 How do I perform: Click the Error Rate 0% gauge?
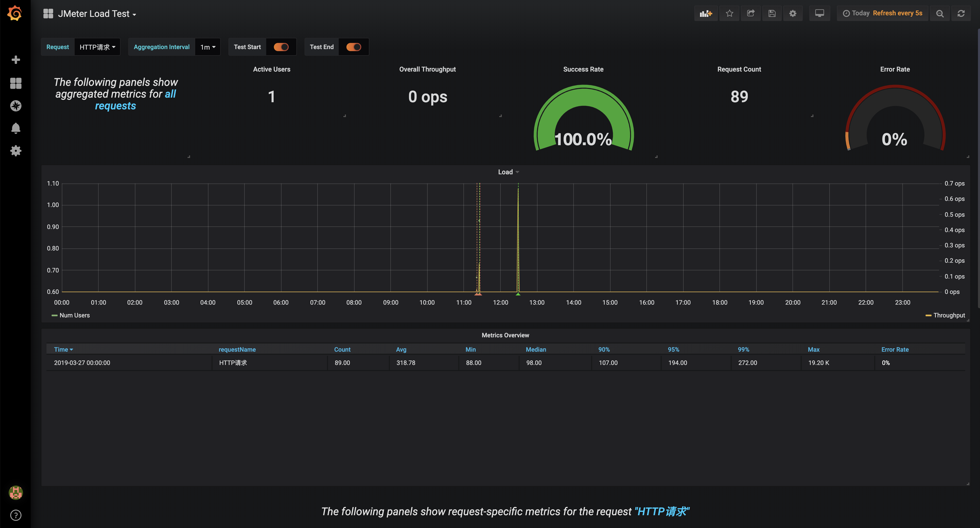[895, 118]
